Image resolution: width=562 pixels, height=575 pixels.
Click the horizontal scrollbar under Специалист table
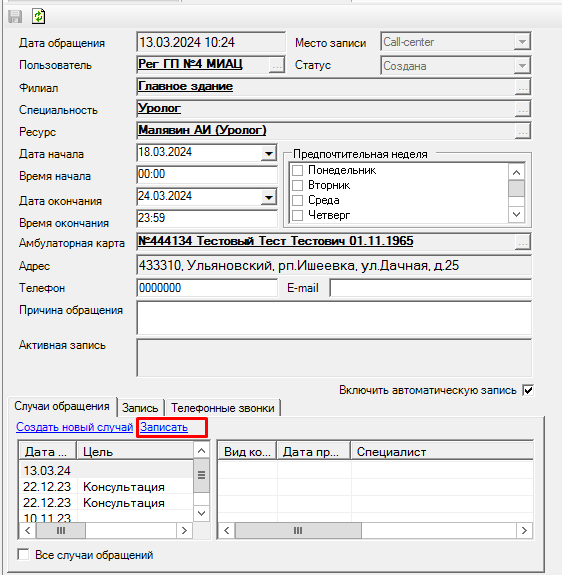[x=375, y=530]
